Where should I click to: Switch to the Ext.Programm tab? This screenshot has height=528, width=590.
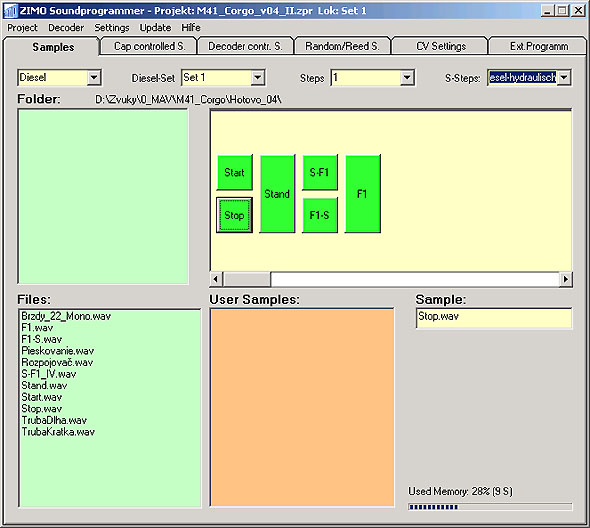point(538,46)
